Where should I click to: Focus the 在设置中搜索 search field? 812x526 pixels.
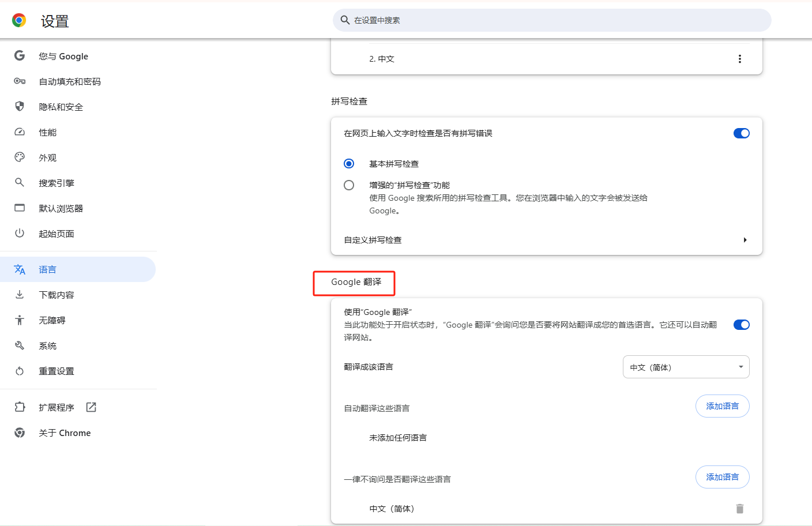[x=552, y=20]
